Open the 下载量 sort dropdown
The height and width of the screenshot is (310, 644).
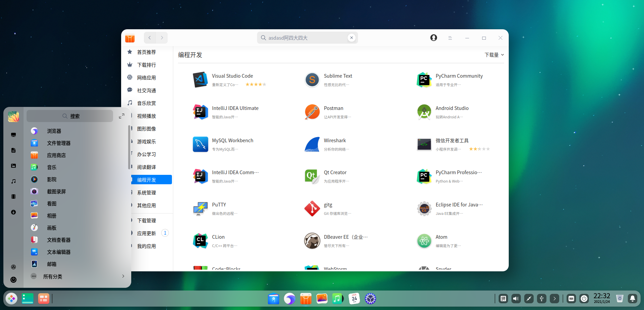(494, 55)
